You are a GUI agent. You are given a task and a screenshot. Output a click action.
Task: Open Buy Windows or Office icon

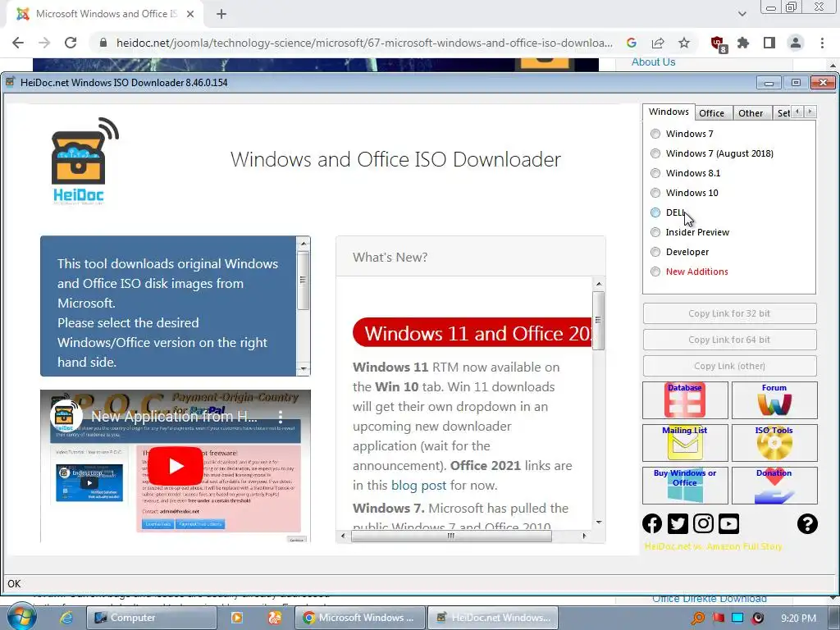pos(685,486)
